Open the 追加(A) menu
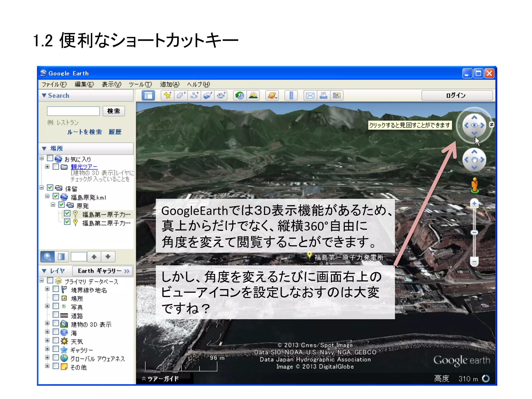 point(170,84)
